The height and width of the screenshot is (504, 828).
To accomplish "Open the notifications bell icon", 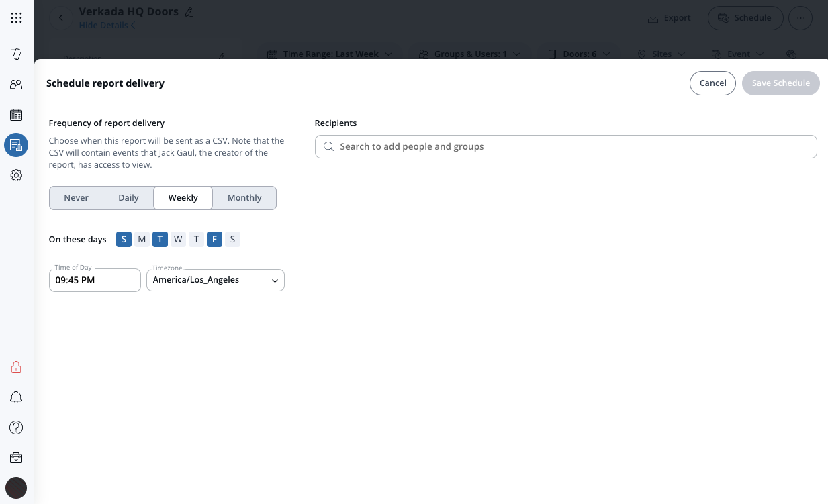I will (16, 397).
